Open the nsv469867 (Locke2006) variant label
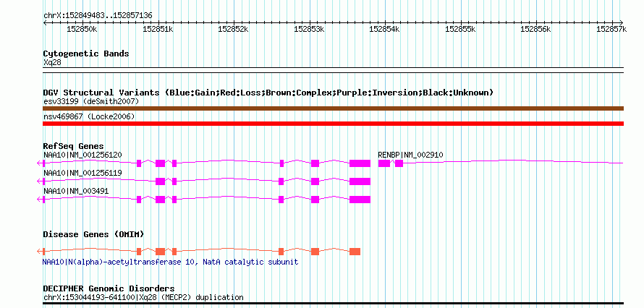This screenshot has height=308, width=644. 89,117
